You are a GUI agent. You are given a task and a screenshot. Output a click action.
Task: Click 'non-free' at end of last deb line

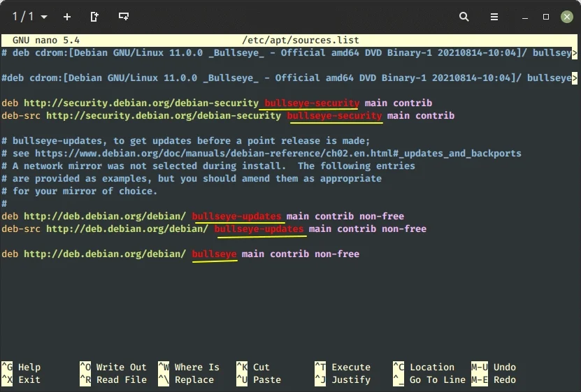pos(337,254)
